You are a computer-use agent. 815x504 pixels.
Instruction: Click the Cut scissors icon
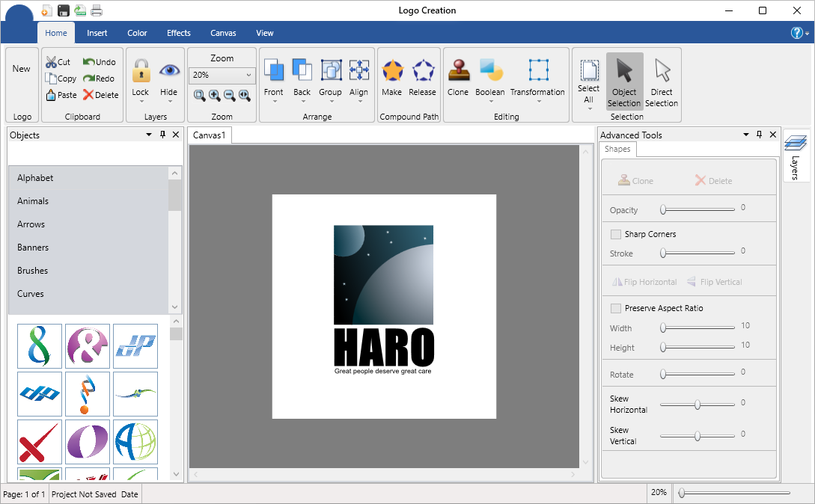tap(51, 63)
